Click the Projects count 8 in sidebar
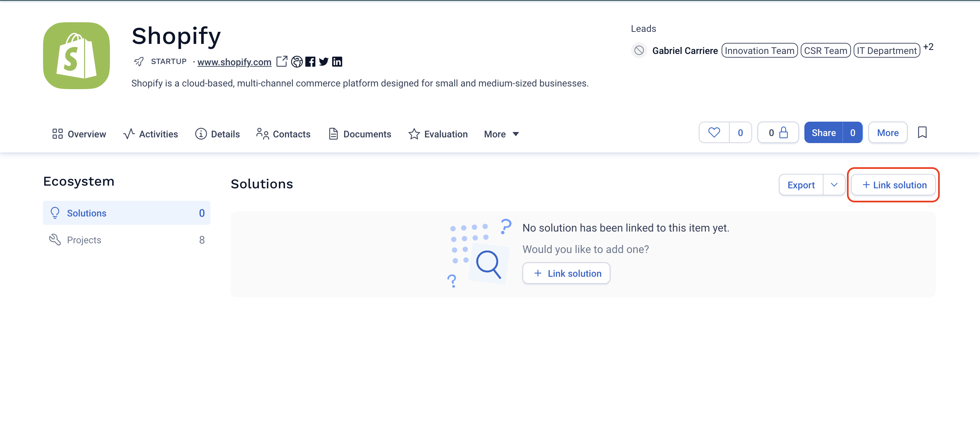 (x=202, y=240)
